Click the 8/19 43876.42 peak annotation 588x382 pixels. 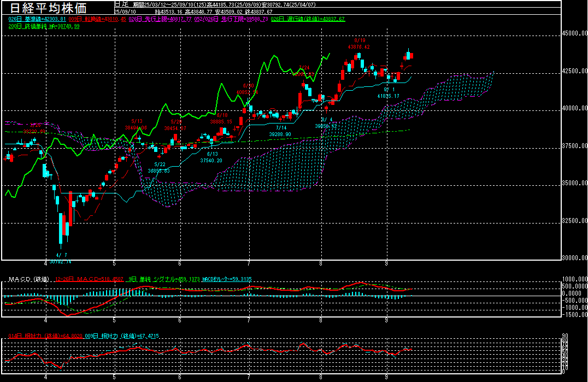(x=359, y=44)
